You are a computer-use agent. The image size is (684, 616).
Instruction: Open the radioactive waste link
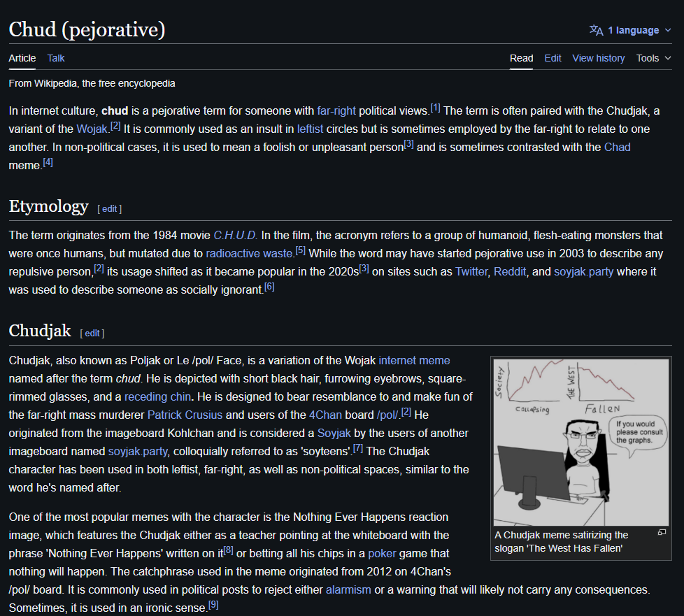[x=250, y=253]
